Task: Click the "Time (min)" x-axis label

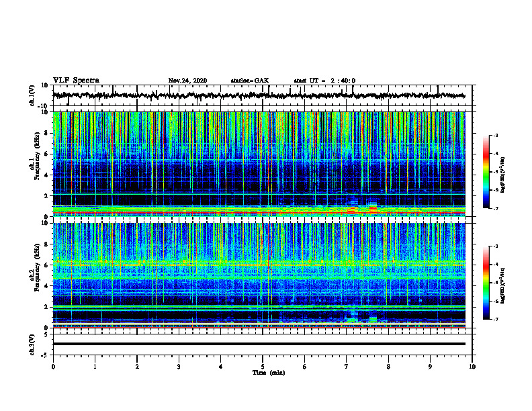Action: point(269,373)
